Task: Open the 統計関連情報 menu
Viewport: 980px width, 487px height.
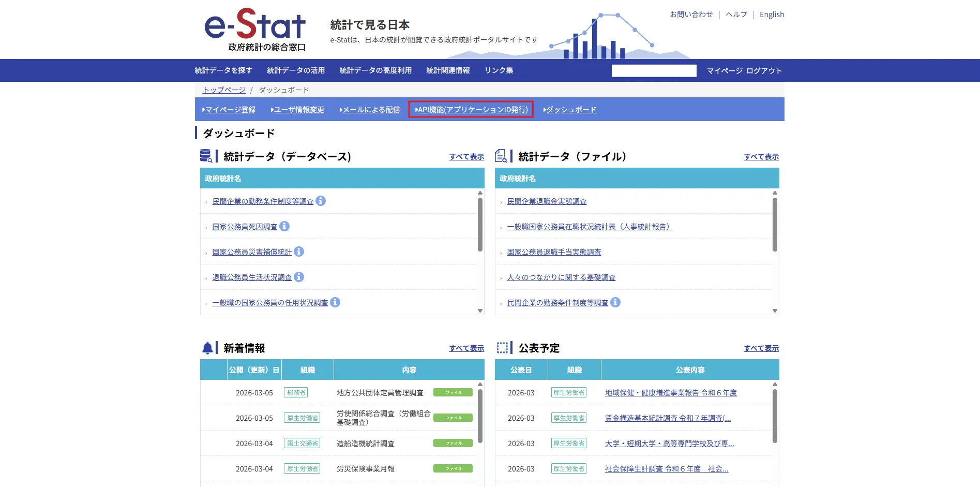Action: pos(448,70)
